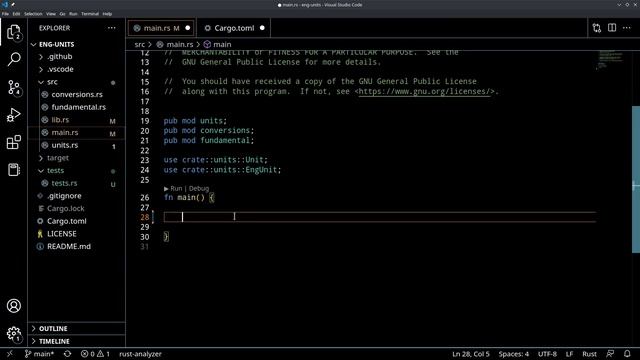Open Source Control view icon
Screen dimensions: 640x360
pos(14,87)
